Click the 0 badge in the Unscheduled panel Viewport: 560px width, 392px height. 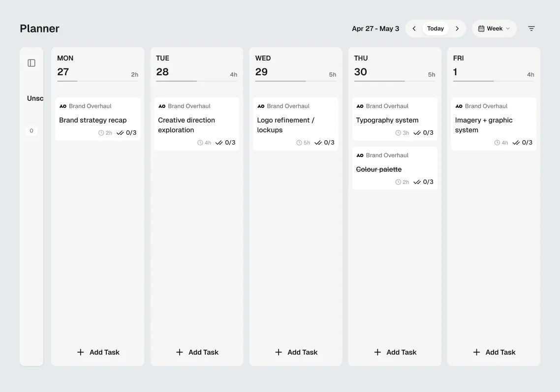coord(31,130)
